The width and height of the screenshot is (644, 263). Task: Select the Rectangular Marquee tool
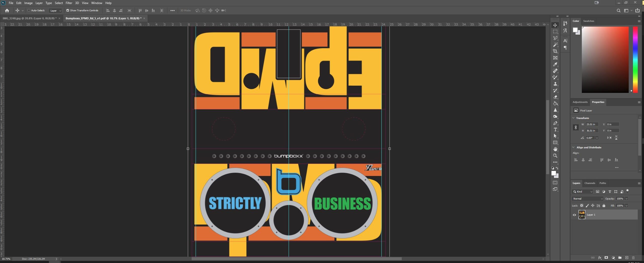pos(555,31)
